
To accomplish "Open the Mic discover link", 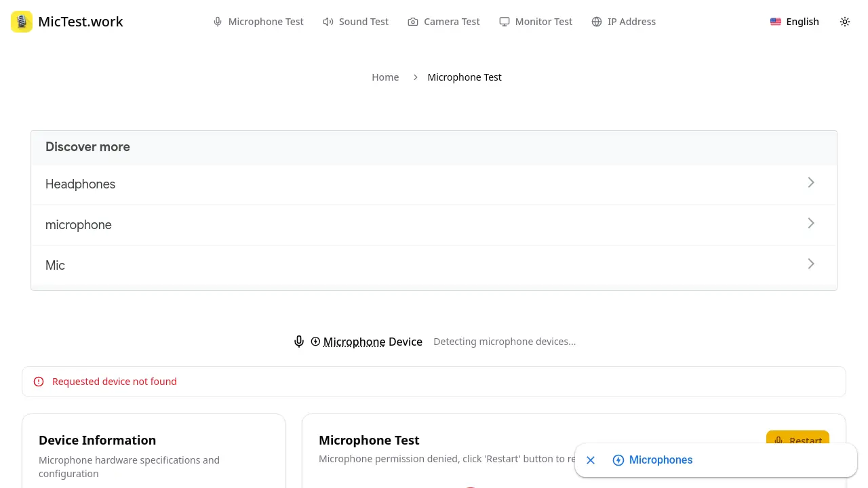I will [434, 266].
